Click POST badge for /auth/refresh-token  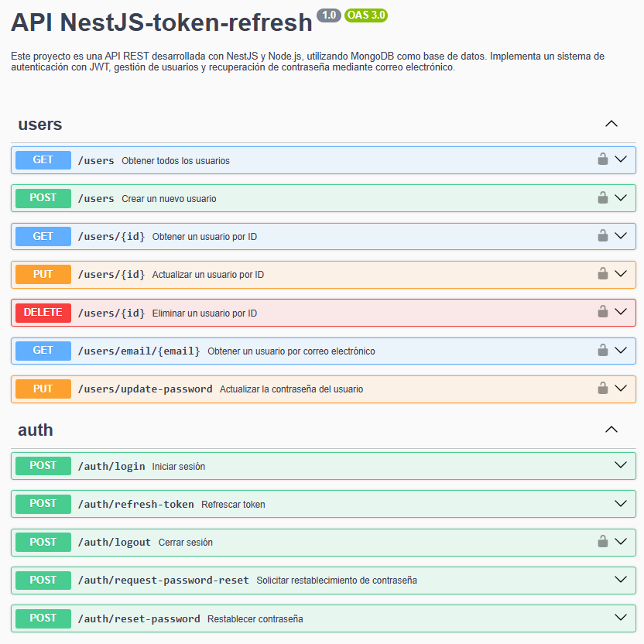click(x=43, y=504)
